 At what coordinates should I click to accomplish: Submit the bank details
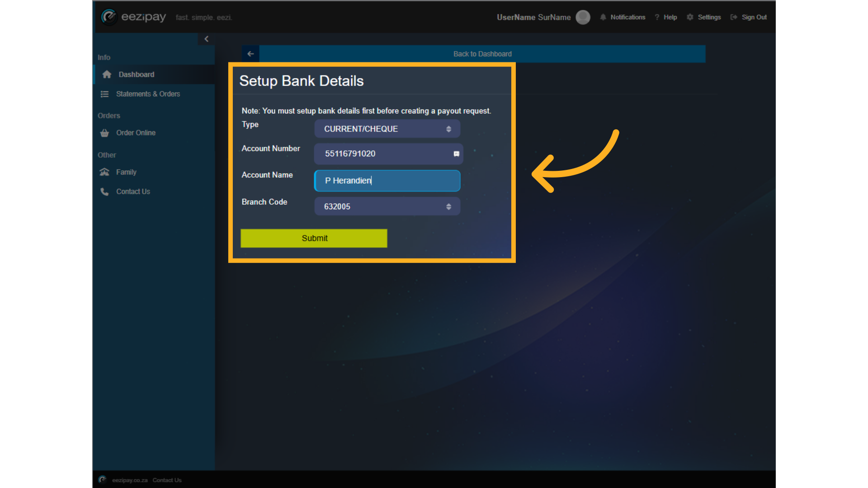point(314,238)
